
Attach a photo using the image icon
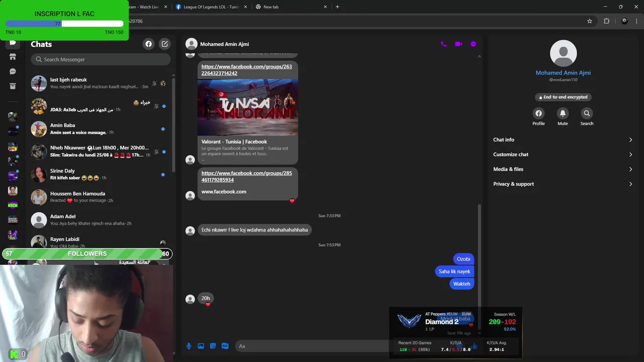(201, 346)
